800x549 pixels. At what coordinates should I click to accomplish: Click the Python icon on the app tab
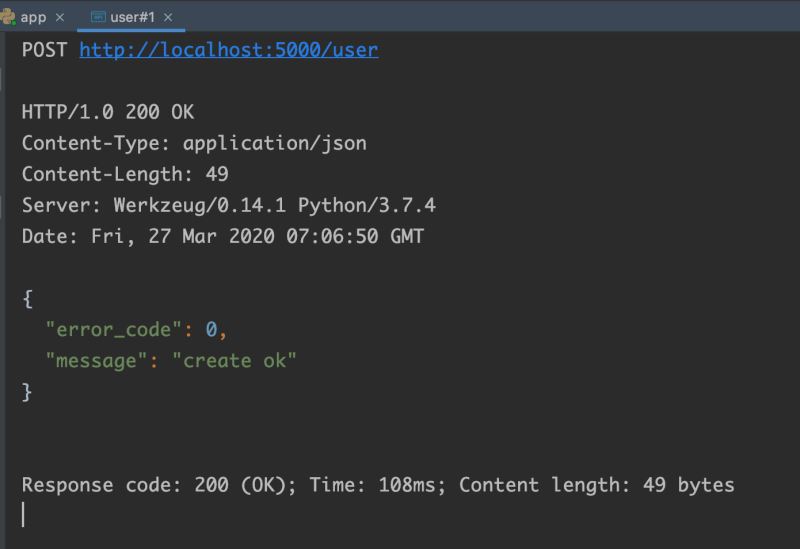click(7, 17)
